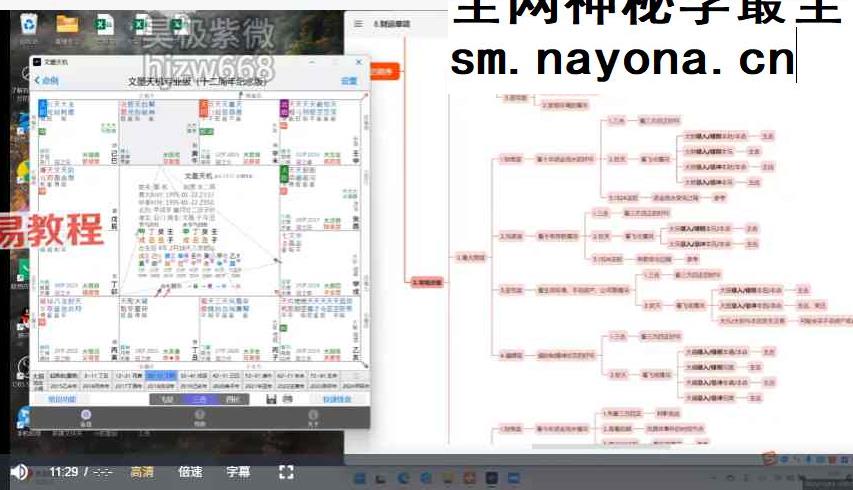Select the 42-51 大限 period cell
Viewport: 853px width, 490px height.
226,376
